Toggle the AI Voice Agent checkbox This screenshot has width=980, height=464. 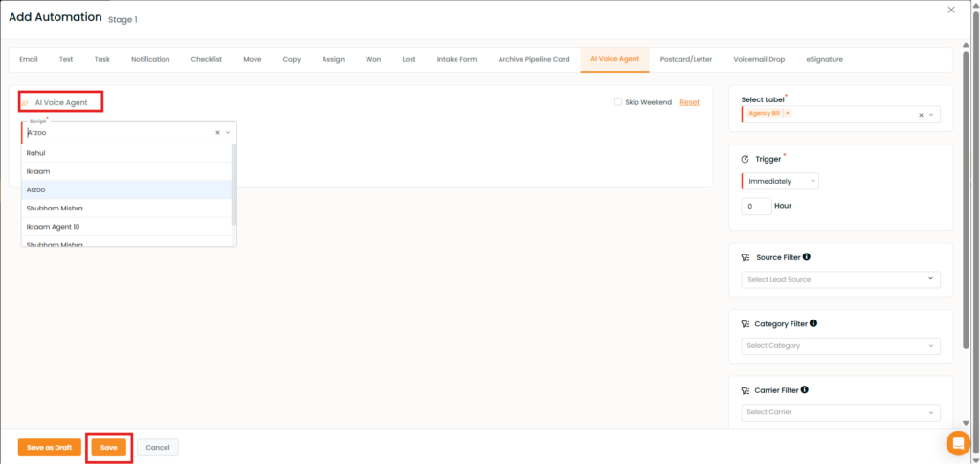pyautogui.click(x=26, y=102)
